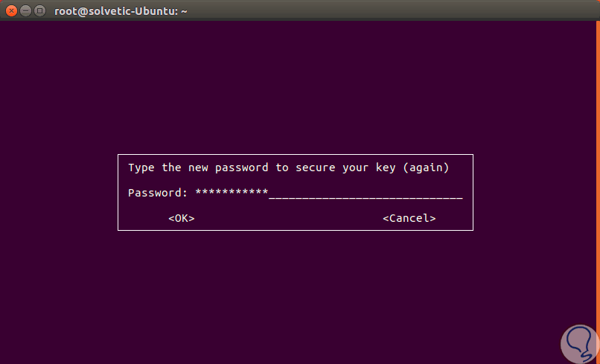Maximize the terminal window
The image size is (600, 364).
[x=39, y=10]
